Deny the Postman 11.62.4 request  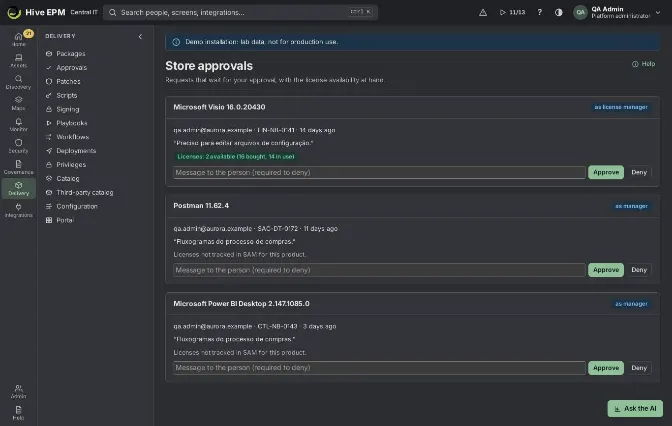[x=639, y=270]
